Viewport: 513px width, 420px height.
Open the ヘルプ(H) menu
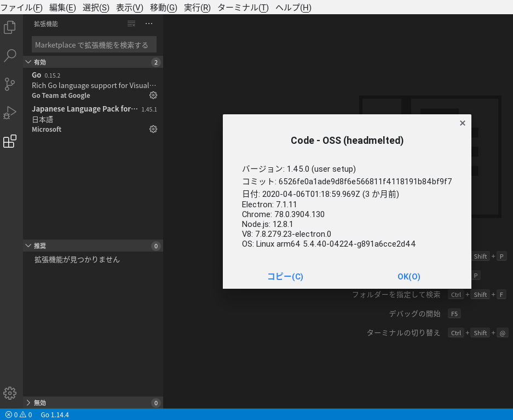[x=293, y=8]
